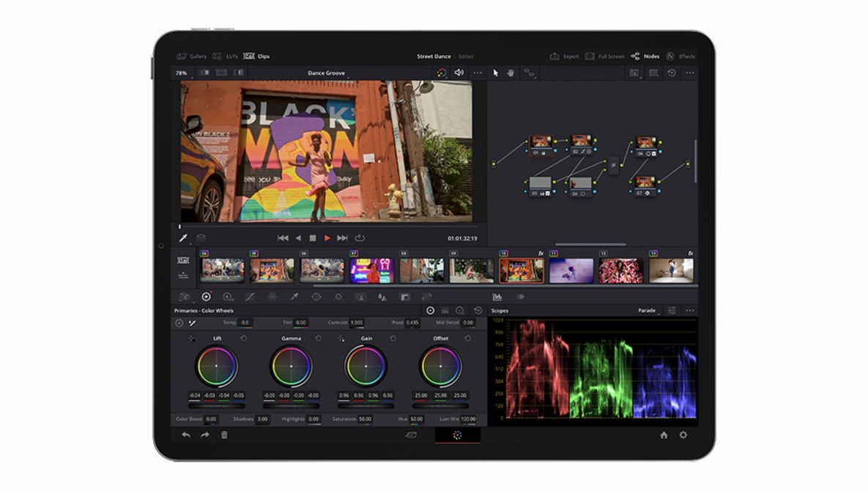This screenshot has width=868, height=491.
Task: Open node graph more options menu
Action: [690, 73]
